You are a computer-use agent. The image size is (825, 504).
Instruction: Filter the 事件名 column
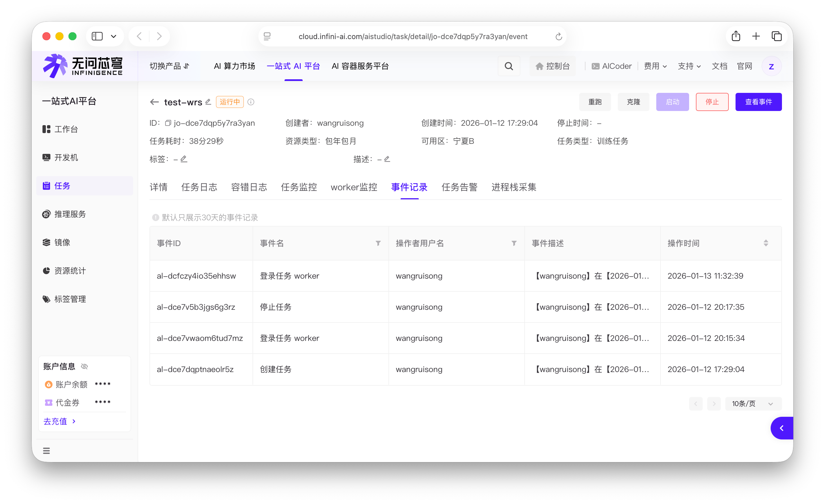(378, 243)
